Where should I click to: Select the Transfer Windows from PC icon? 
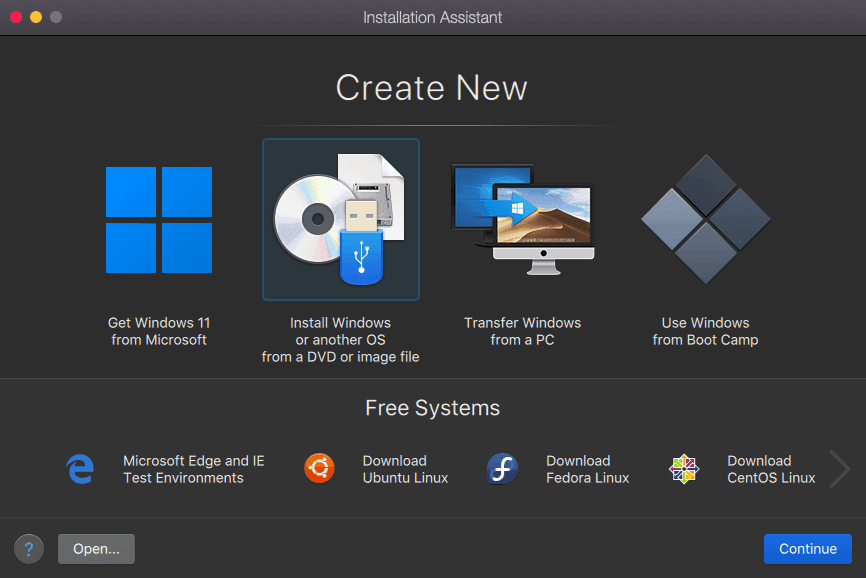pos(523,219)
